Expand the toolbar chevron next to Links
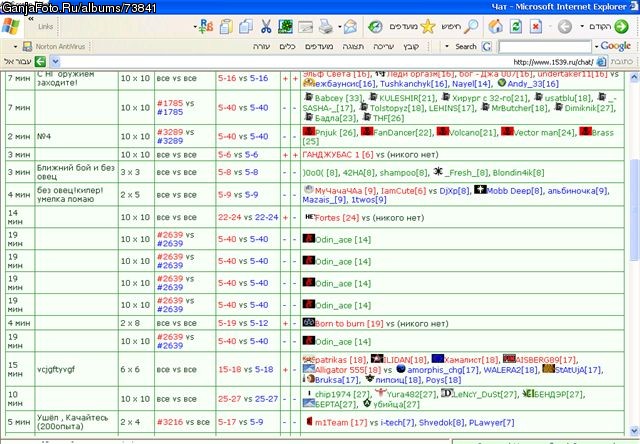This screenshot has height=444, width=640. (31, 19)
